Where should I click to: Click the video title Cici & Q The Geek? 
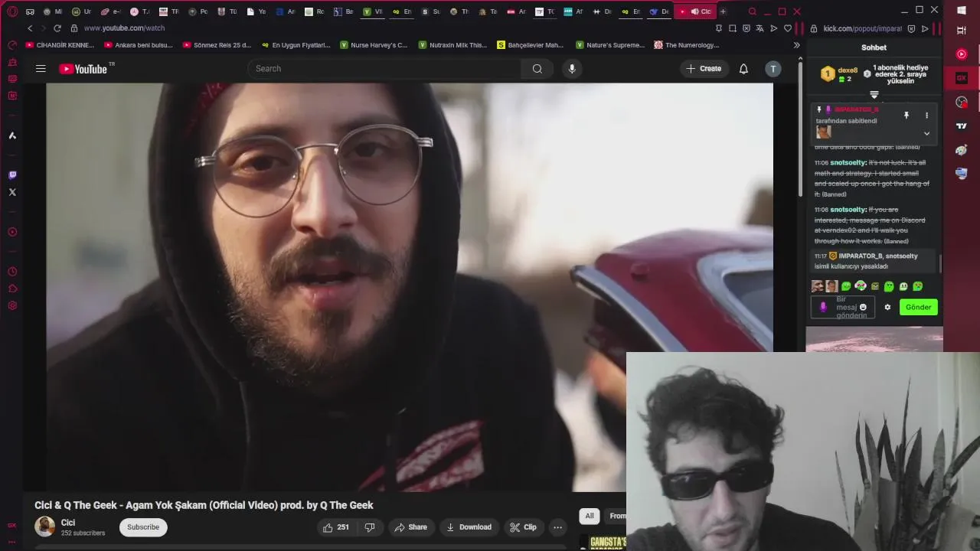204,505
